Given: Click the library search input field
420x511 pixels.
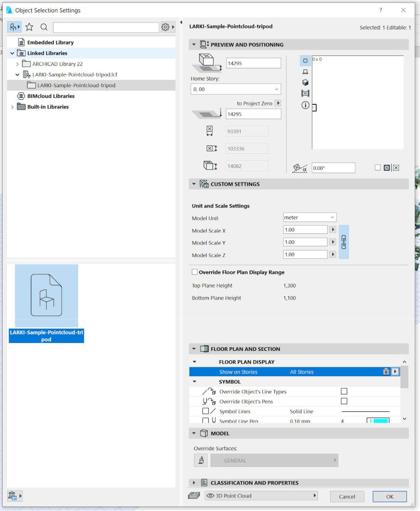Looking at the screenshot, I should (x=106, y=27).
